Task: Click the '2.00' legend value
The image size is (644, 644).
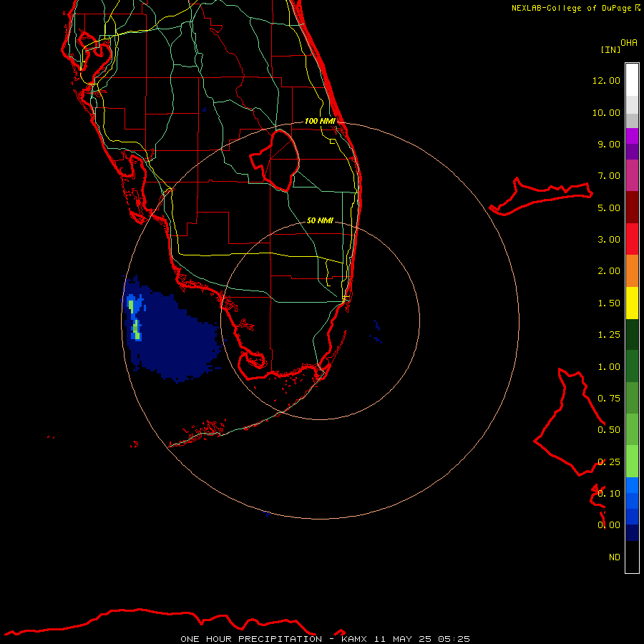Action: pos(609,271)
